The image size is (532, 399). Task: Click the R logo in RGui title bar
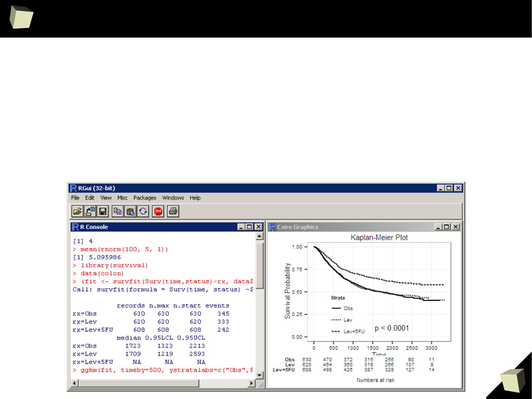74,188
